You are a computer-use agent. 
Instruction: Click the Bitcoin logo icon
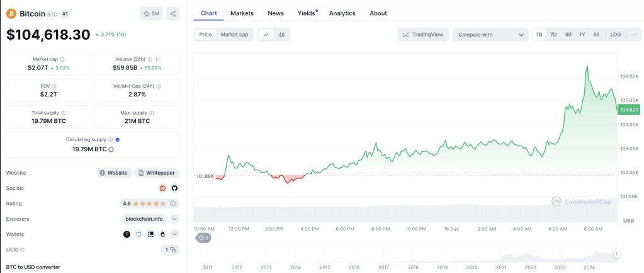[11, 14]
